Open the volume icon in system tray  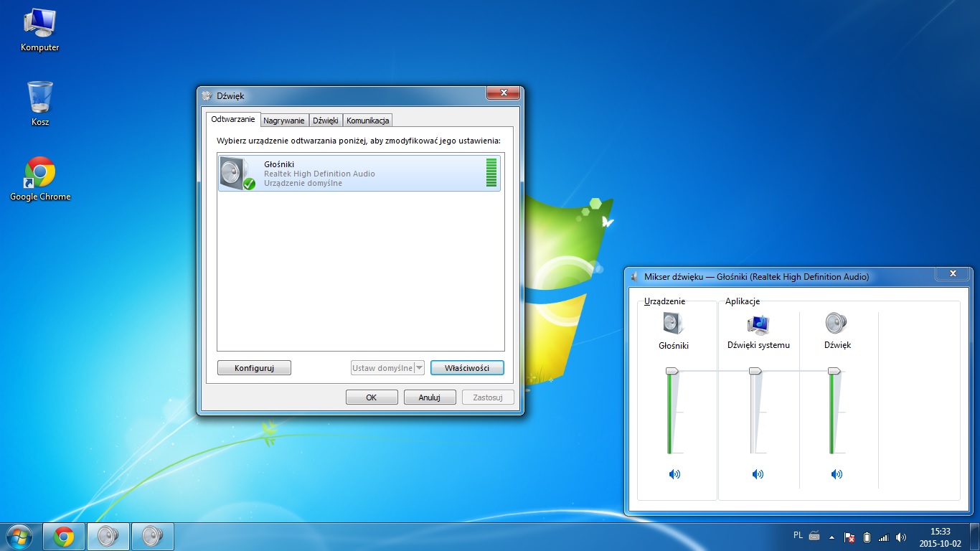coord(901,537)
